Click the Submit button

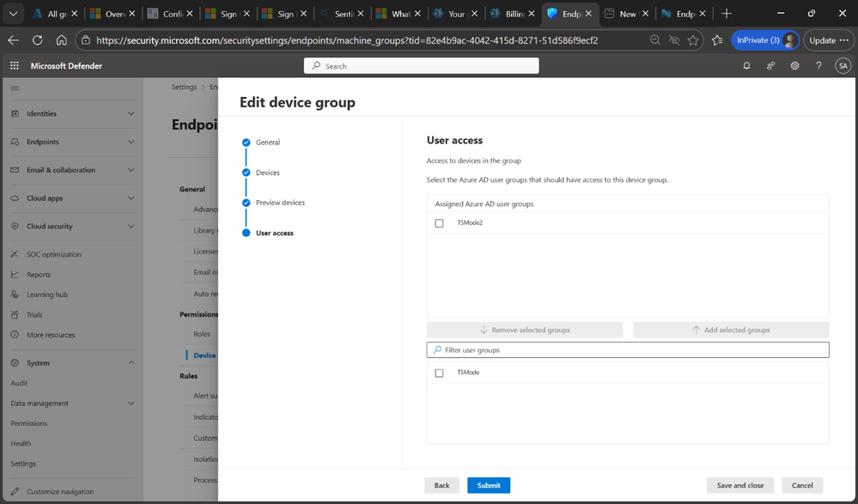click(489, 485)
